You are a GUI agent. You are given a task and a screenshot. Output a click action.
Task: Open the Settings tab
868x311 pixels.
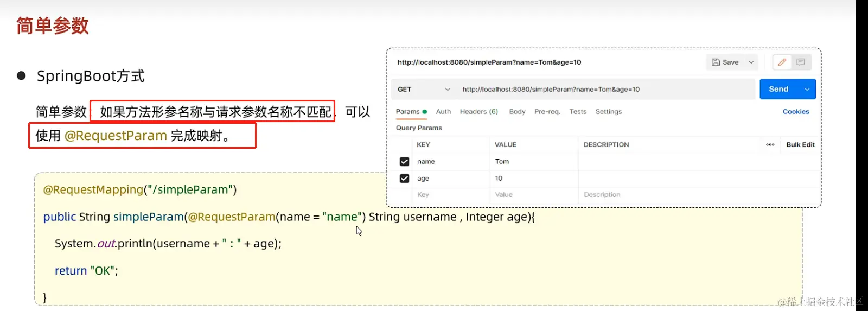609,111
